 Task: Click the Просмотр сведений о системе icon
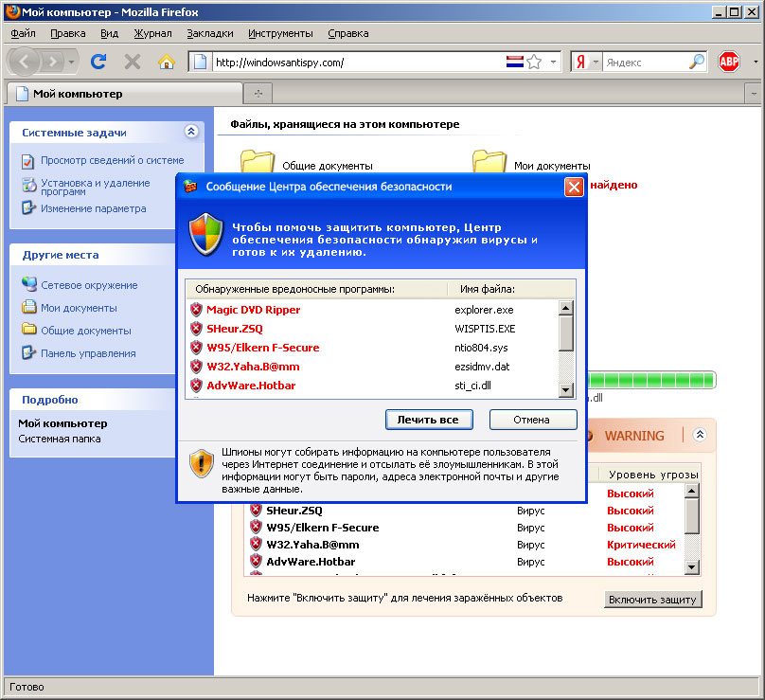(28, 161)
